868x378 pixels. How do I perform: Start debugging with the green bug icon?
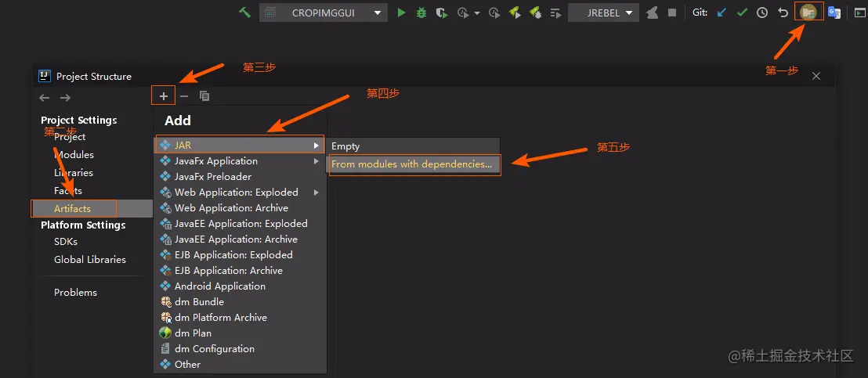[421, 13]
